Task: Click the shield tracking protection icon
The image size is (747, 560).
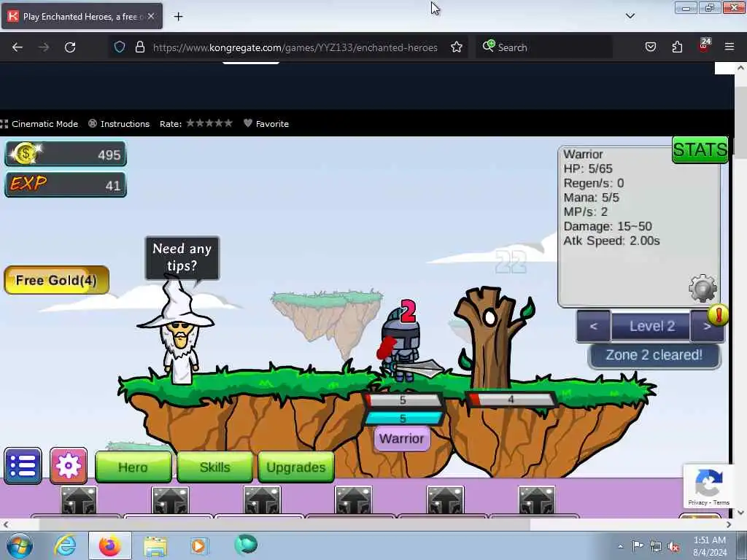Action: 120,47
